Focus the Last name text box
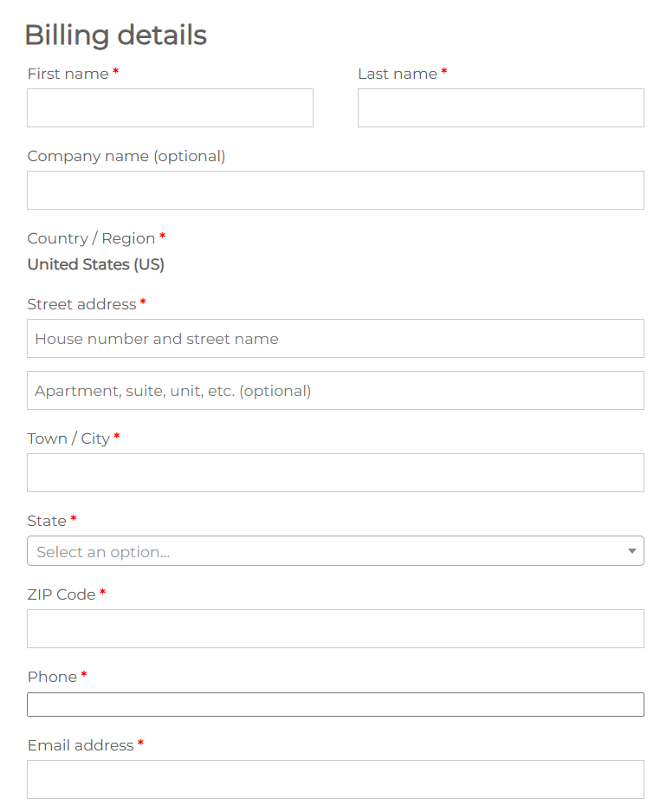The image size is (660, 812). pos(501,107)
